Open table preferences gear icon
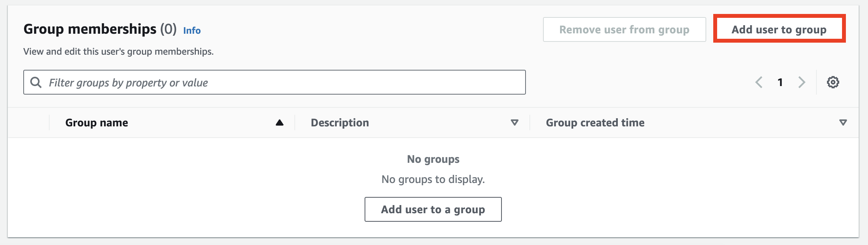The height and width of the screenshot is (245, 868). (833, 82)
